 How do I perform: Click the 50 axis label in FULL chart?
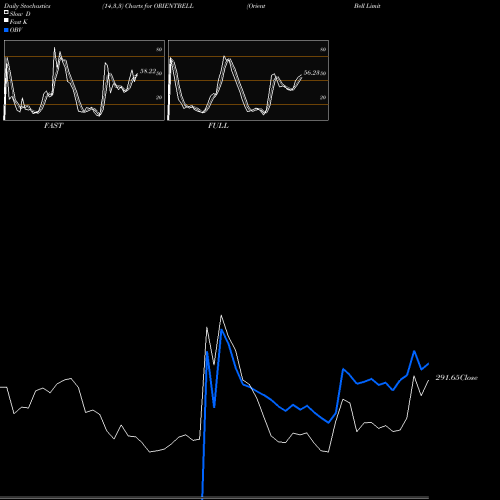point(323,73)
